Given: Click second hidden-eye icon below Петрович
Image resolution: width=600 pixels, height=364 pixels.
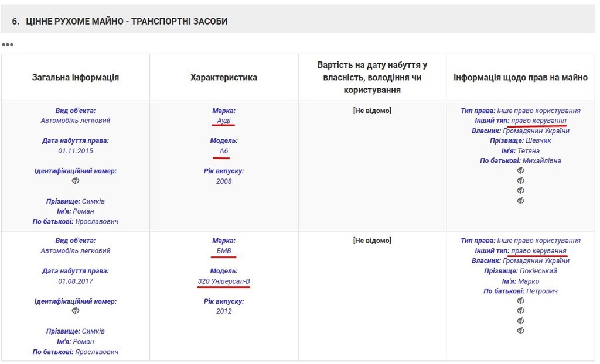Looking at the screenshot, I should (520, 311).
